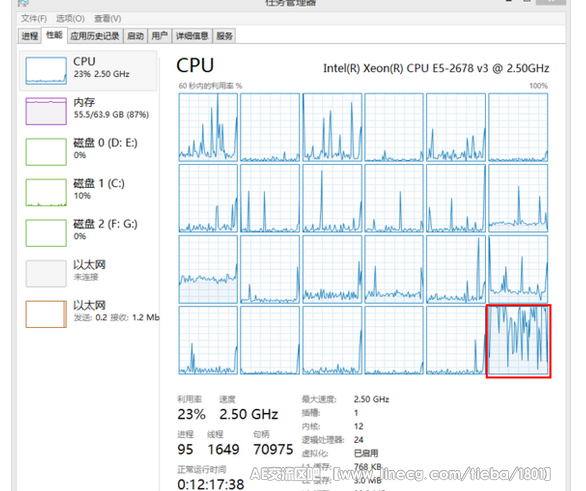586x491 pixels.
Task: Click the orange 以太网 mini graph thumbnail
Action: click(46, 314)
